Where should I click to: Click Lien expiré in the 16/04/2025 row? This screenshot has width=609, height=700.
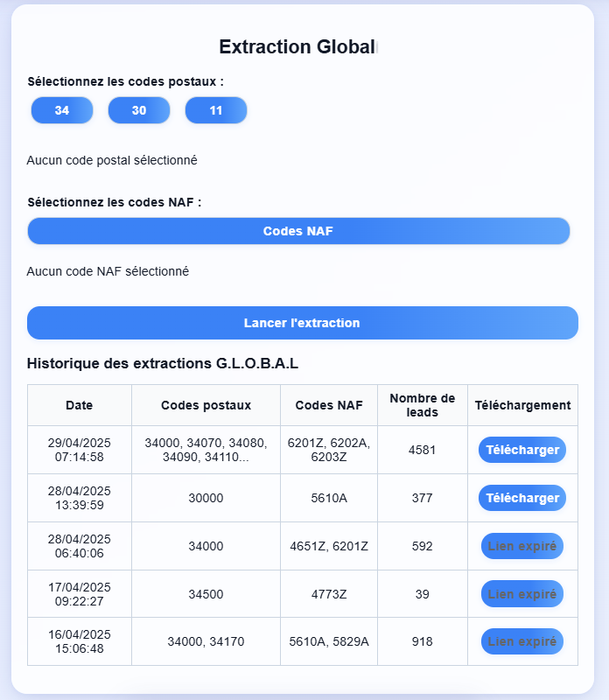522,641
